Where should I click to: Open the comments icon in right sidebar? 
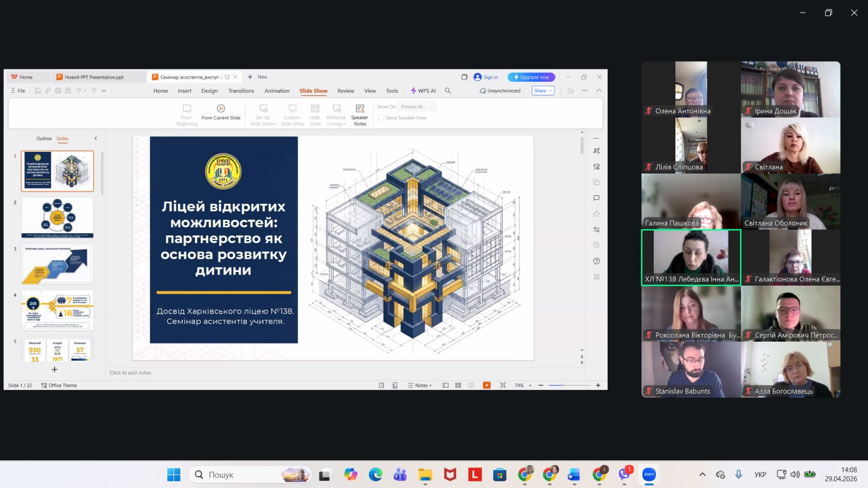click(x=596, y=198)
